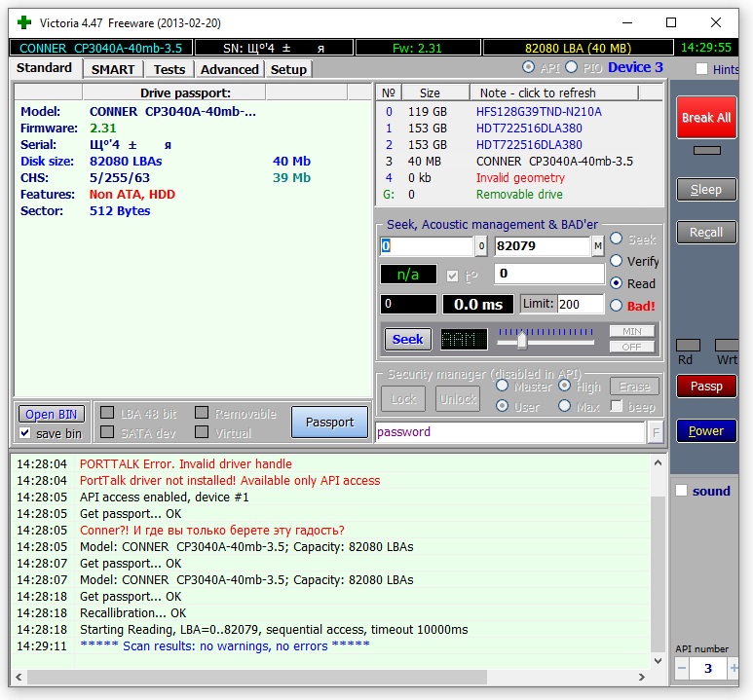The height and width of the screenshot is (700, 753).
Task: Click the Open BIN button
Action: pos(52,415)
